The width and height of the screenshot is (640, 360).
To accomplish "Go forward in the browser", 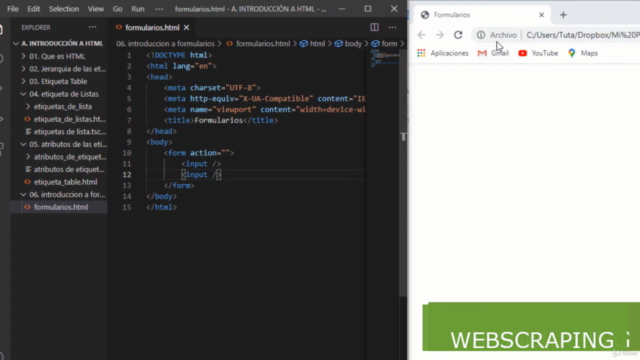I will [x=440, y=35].
